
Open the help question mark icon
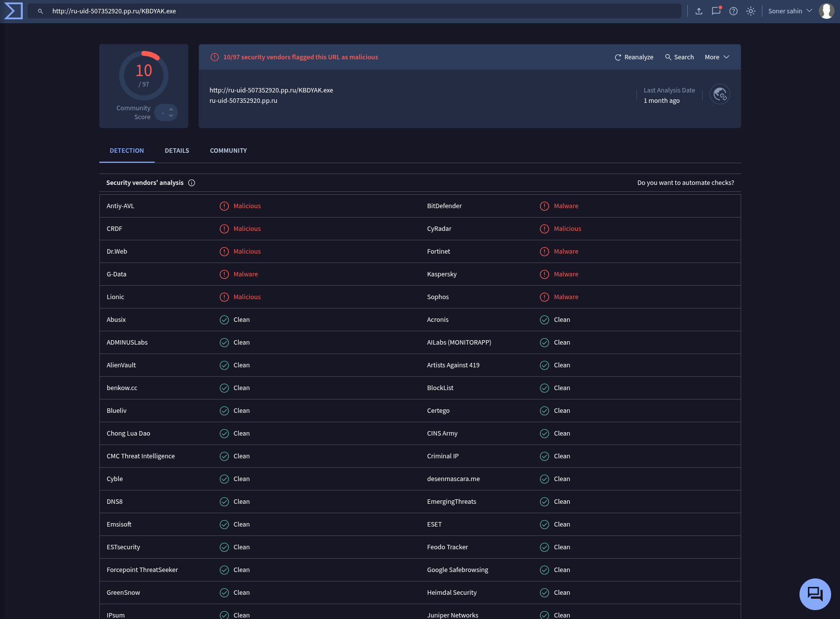pyautogui.click(x=733, y=11)
